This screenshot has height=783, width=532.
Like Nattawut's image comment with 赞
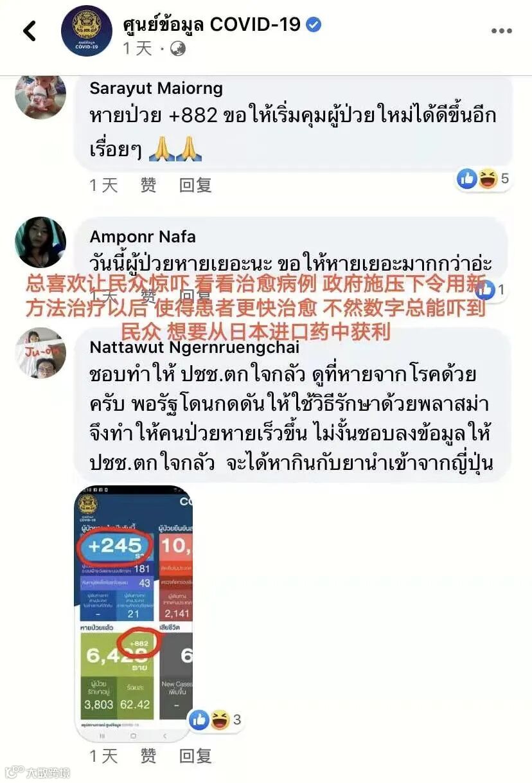tap(148, 755)
